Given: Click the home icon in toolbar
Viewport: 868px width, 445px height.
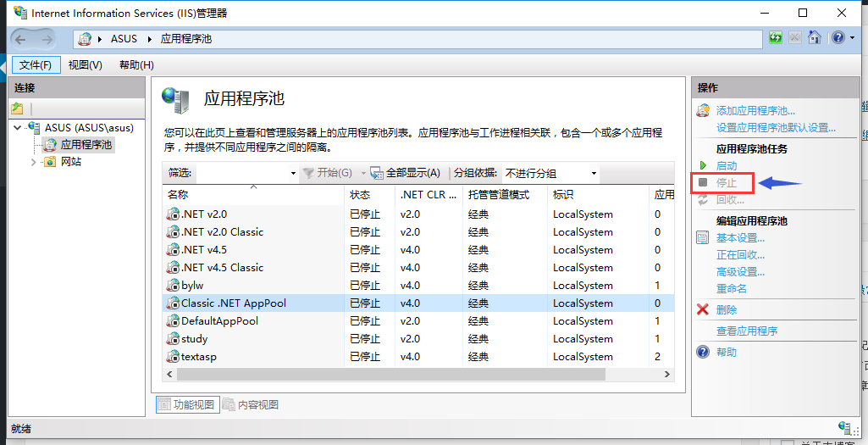Looking at the screenshot, I should 815,37.
